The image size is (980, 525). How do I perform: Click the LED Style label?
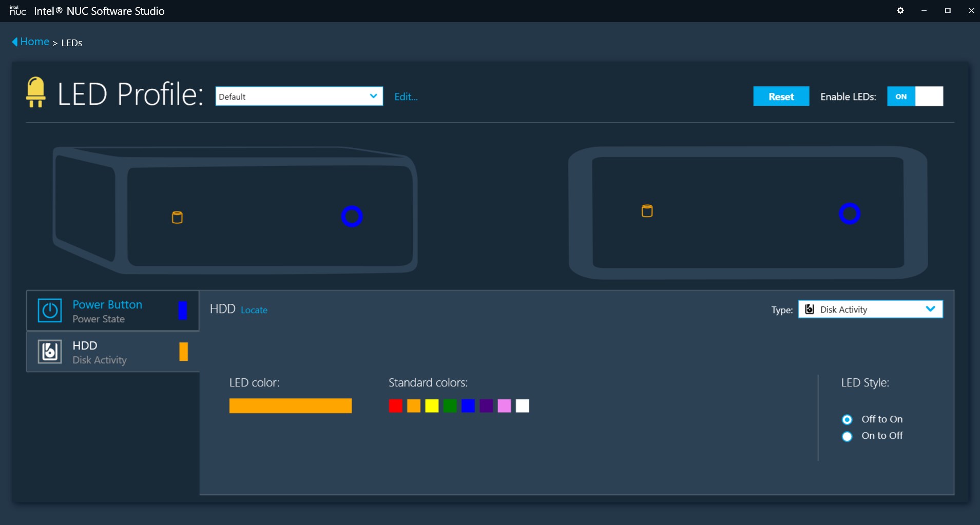(865, 383)
